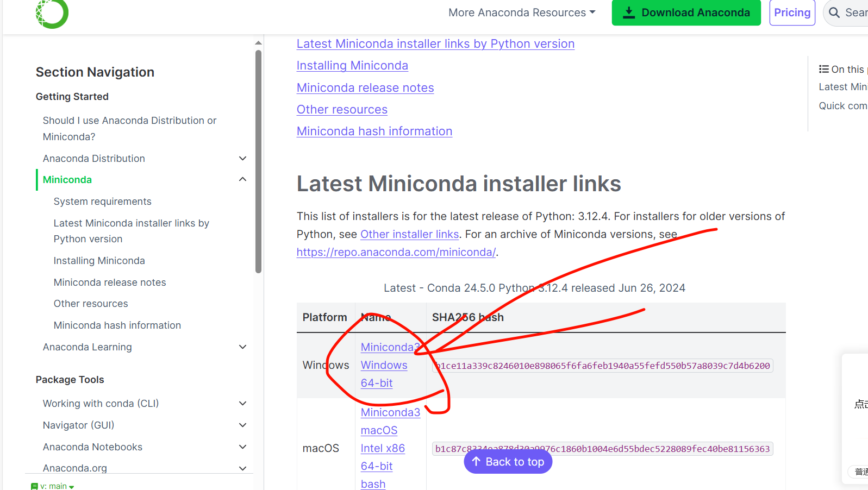The width and height of the screenshot is (868, 490).
Task: Expand the Anaconda.org section chevron
Action: tap(243, 468)
